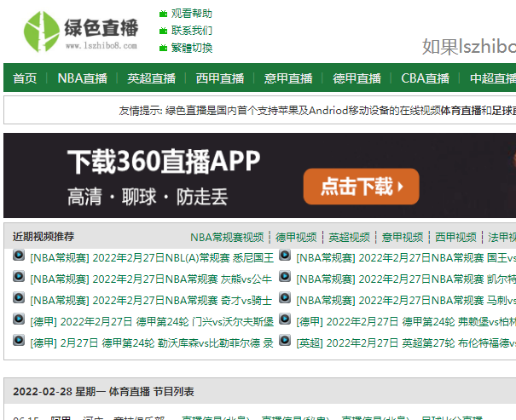Click video icon before 奇才vs骑士 replay
The height and width of the screenshot is (420, 516).
click(x=19, y=299)
